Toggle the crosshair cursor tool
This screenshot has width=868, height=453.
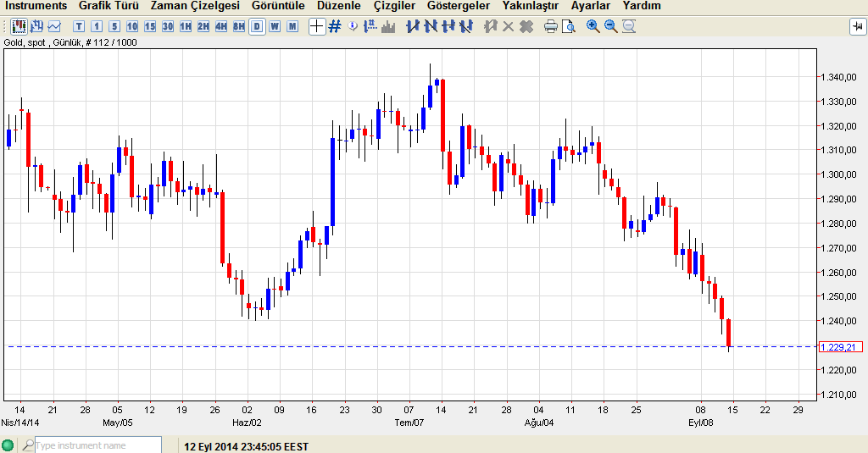317,26
